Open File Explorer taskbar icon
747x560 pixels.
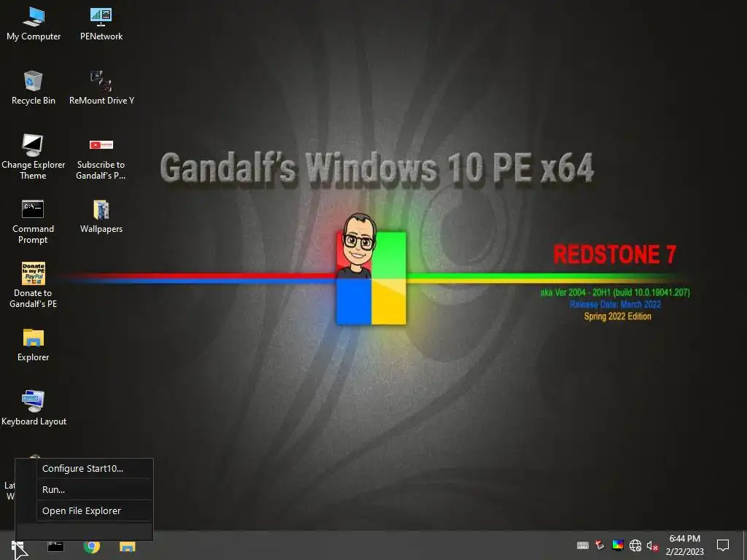[127, 546]
